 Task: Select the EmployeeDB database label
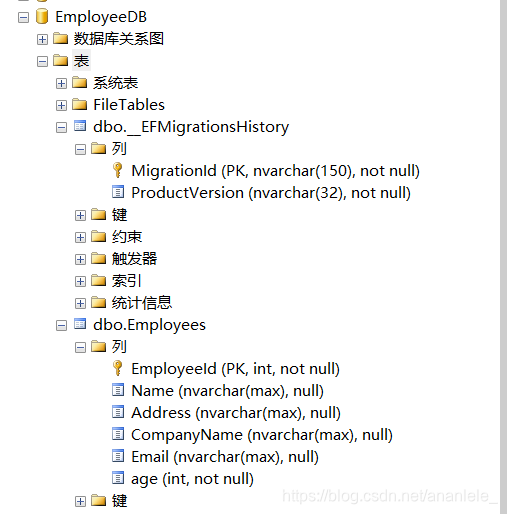pos(101,17)
